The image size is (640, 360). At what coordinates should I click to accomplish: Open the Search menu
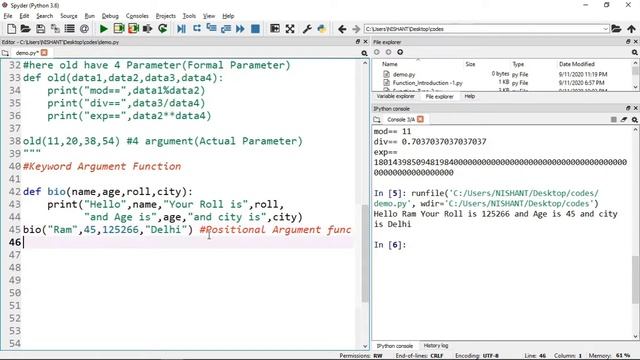[44, 16]
